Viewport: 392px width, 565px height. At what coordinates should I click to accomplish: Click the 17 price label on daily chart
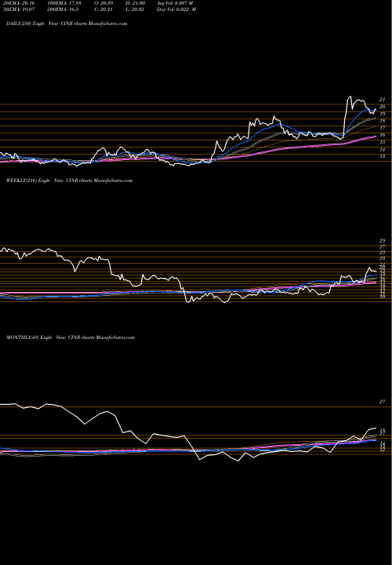(383, 128)
